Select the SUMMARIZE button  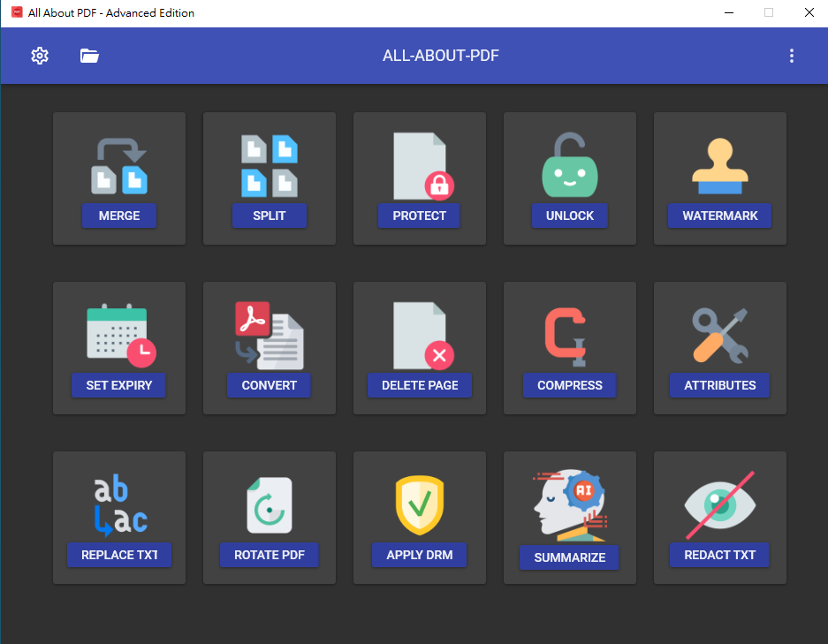coord(570,557)
